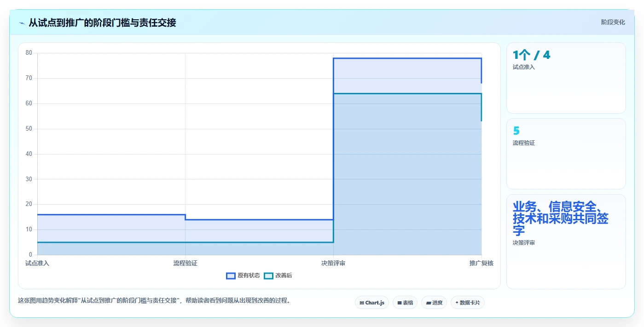Toggle the 原有状态 legend item
Image resolution: width=644 pixels, height=327 pixels.
(x=243, y=275)
